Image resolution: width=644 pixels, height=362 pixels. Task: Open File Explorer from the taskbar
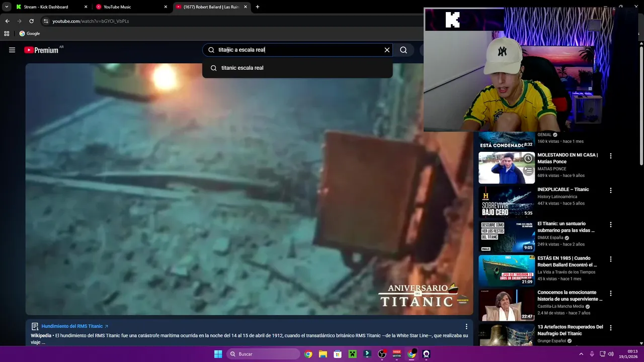pos(323,354)
